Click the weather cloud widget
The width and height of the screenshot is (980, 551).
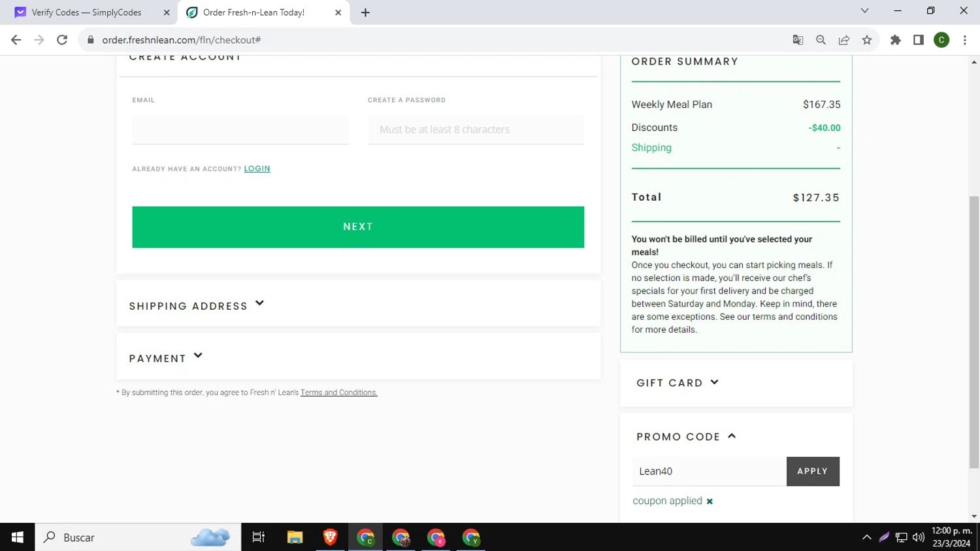pos(210,537)
